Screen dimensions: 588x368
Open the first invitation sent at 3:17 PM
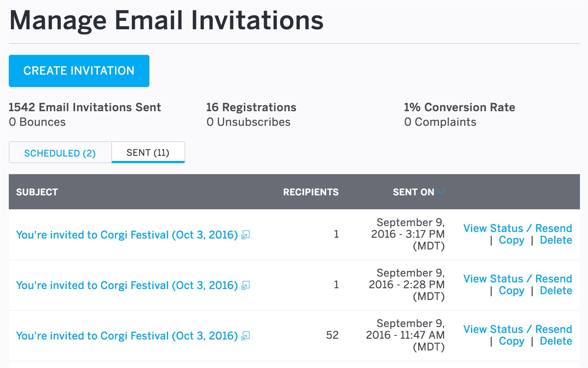127,235
